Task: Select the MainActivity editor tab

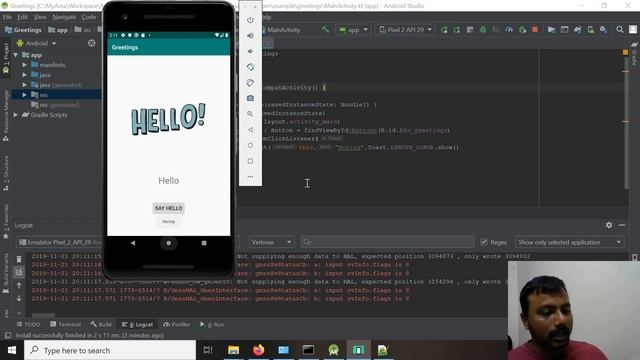Action: [280, 30]
